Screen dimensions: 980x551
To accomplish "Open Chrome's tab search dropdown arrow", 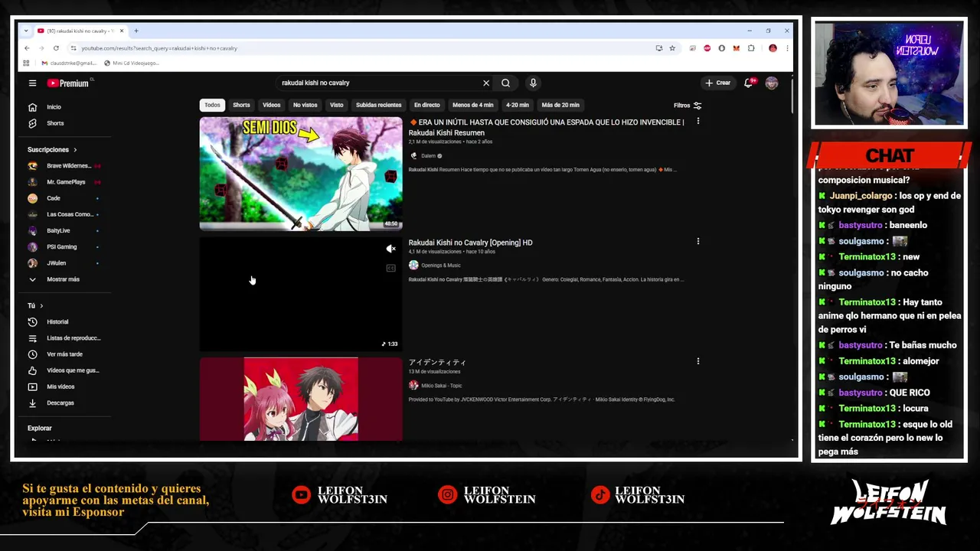I will pos(26,31).
